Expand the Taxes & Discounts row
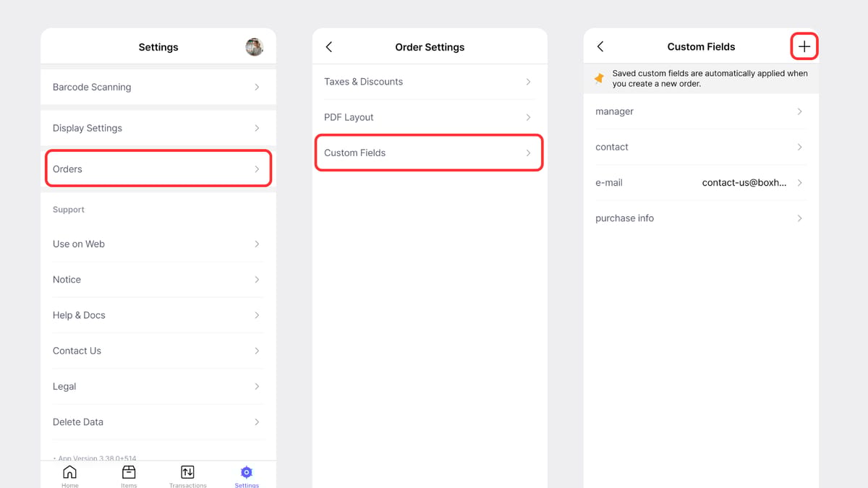868x488 pixels. 429,82
